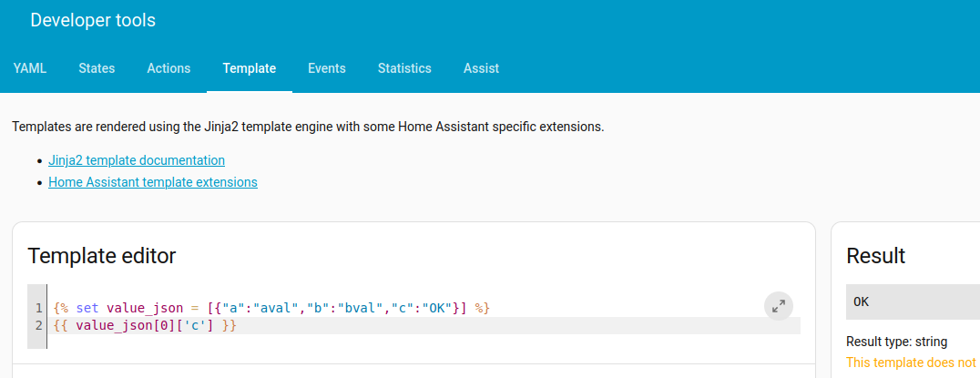Select the Template tab
The width and height of the screenshot is (980, 378).
click(x=250, y=68)
